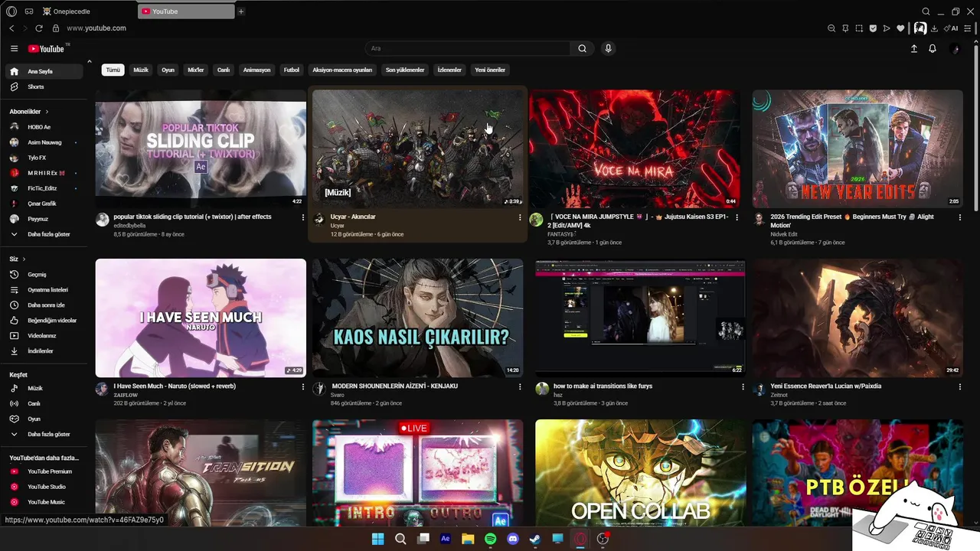The width and height of the screenshot is (980, 551).
Task: Open browser tab search icon
Action: pos(926,11)
